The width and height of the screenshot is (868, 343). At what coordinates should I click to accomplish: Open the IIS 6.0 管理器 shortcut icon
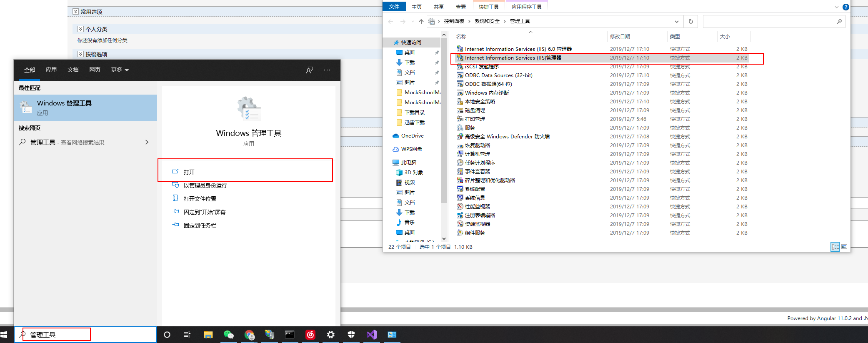[460, 49]
